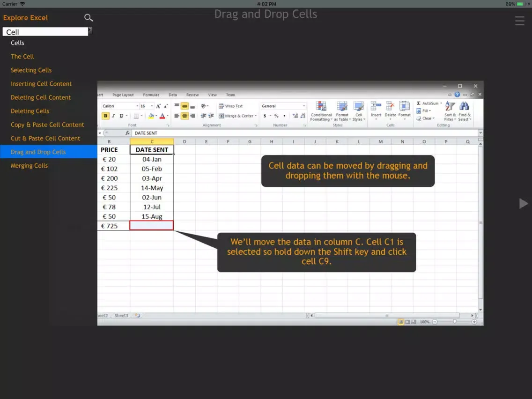Open Cell Styles gallery
This screenshot has height=399, width=532.
click(x=359, y=111)
